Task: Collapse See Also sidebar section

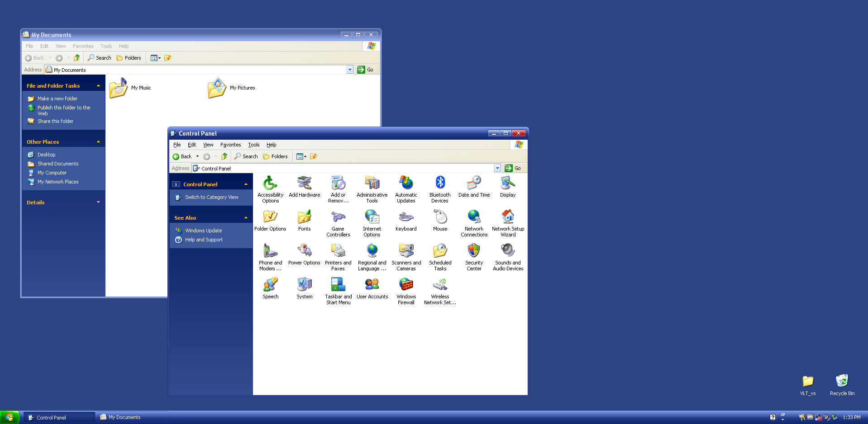Action: 246,217
